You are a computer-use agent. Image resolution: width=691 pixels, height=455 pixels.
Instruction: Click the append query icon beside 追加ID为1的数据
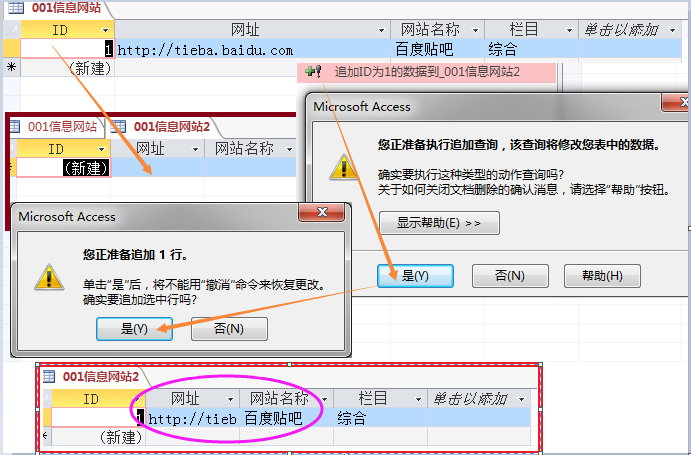pyautogui.click(x=313, y=71)
